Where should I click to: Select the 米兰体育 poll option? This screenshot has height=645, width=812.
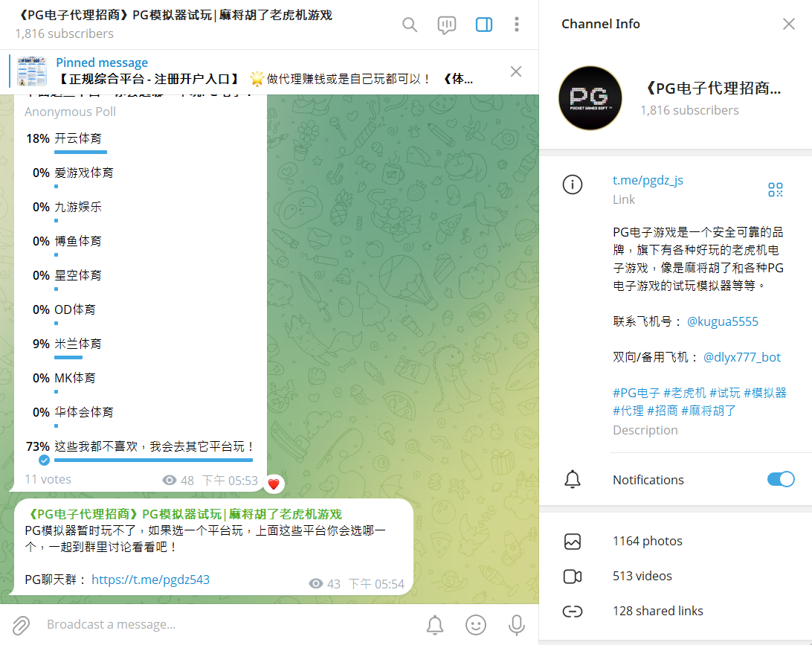[x=141, y=347]
